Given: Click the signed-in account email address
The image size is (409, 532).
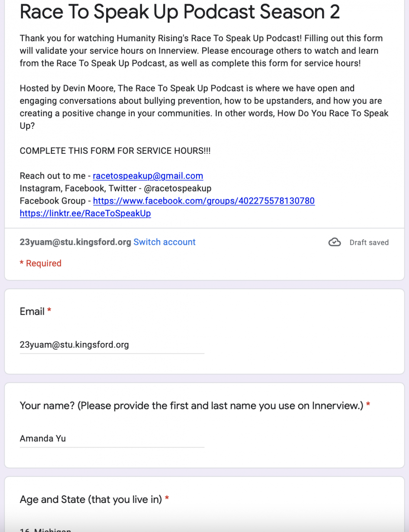Looking at the screenshot, I should 75,242.
